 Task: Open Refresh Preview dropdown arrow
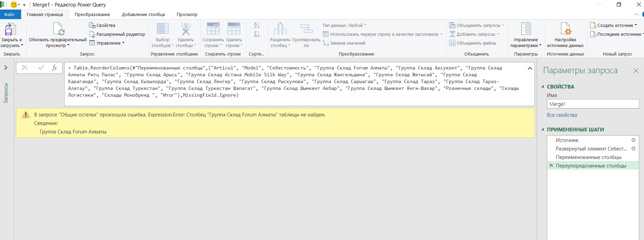point(68,45)
